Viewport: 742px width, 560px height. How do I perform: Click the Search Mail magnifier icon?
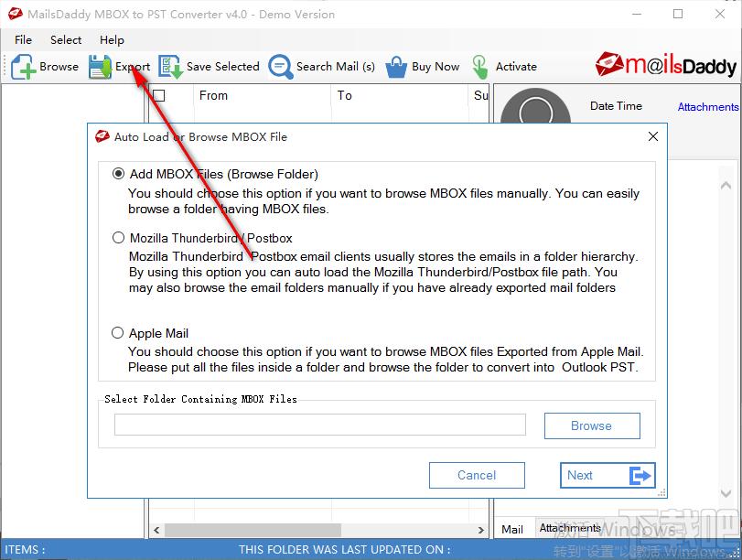point(281,67)
